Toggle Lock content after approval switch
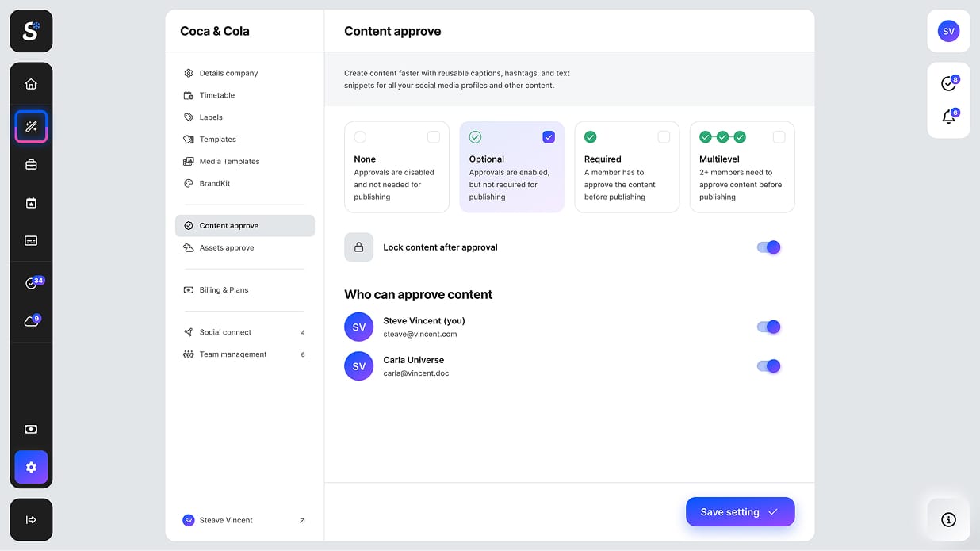This screenshot has width=980, height=551. tap(768, 247)
